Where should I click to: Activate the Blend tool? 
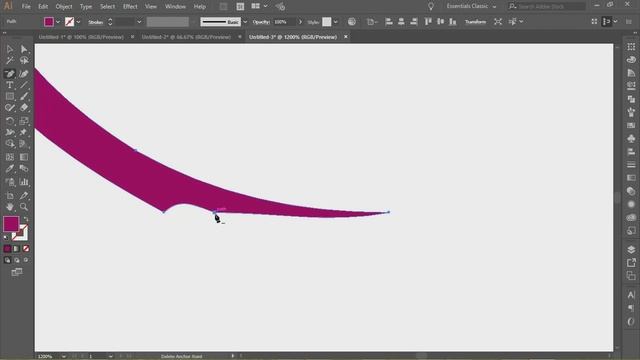point(24,169)
